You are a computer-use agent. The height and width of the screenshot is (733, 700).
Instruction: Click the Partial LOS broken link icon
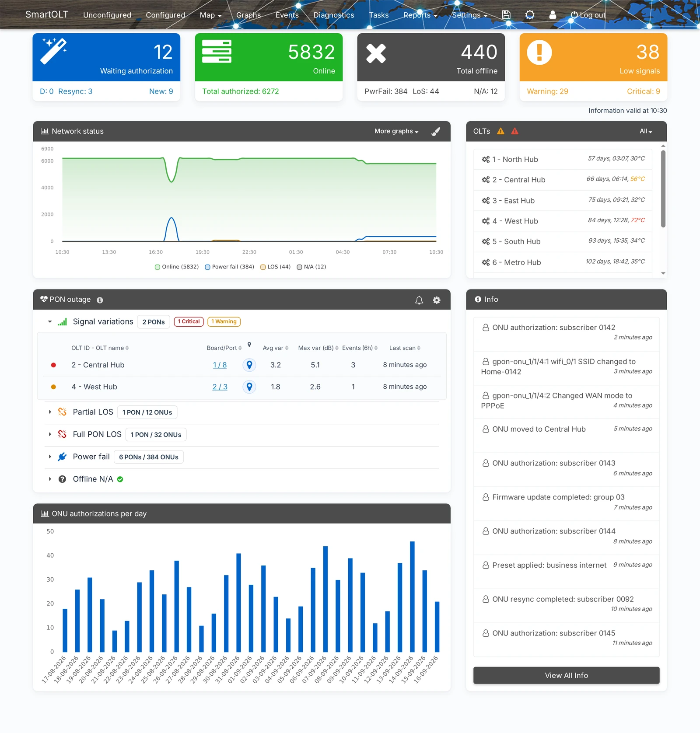[62, 412]
